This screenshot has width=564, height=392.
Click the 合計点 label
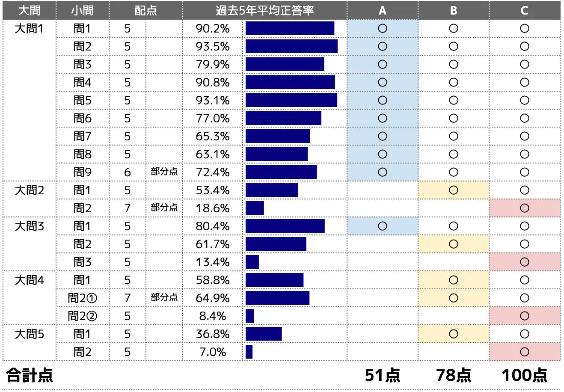(30, 375)
